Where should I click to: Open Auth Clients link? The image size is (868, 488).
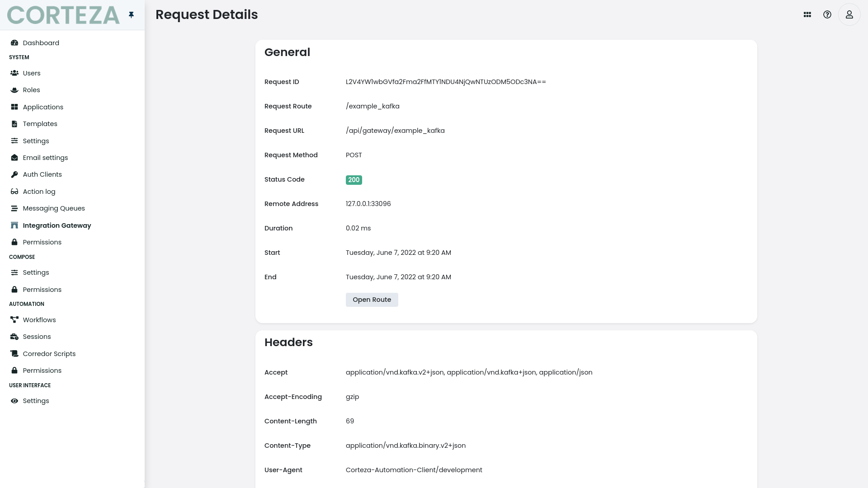pos(42,174)
